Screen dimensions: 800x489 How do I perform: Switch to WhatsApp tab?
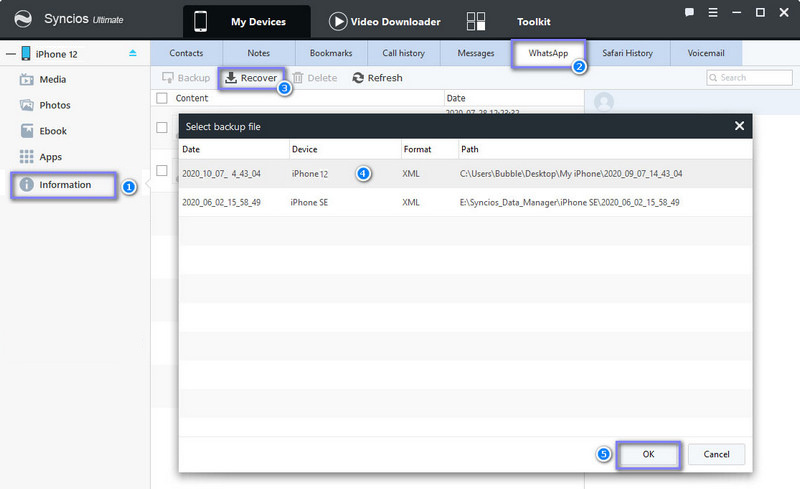(548, 53)
